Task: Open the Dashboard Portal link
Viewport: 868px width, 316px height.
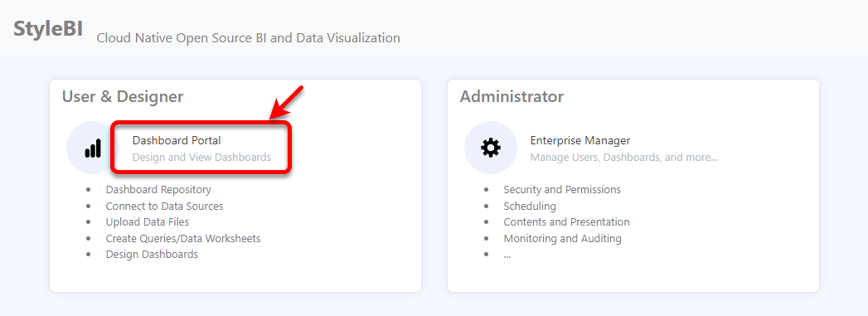Action: point(177,140)
